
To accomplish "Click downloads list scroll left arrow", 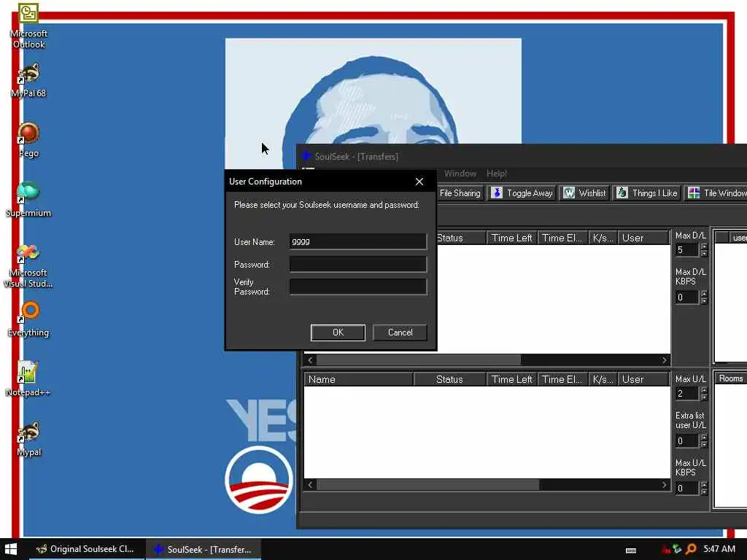I will 310,360.
